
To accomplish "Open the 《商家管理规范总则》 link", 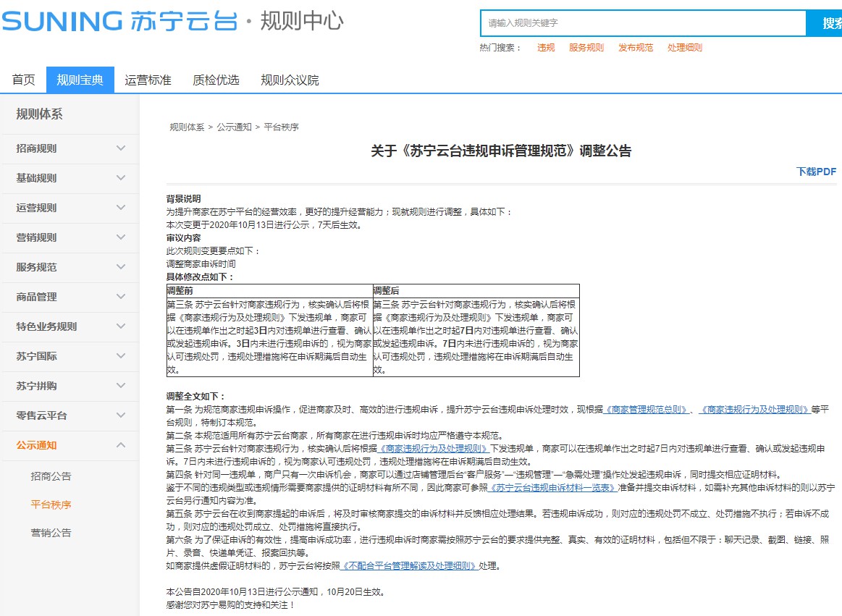I will click(x=646, y=410).
